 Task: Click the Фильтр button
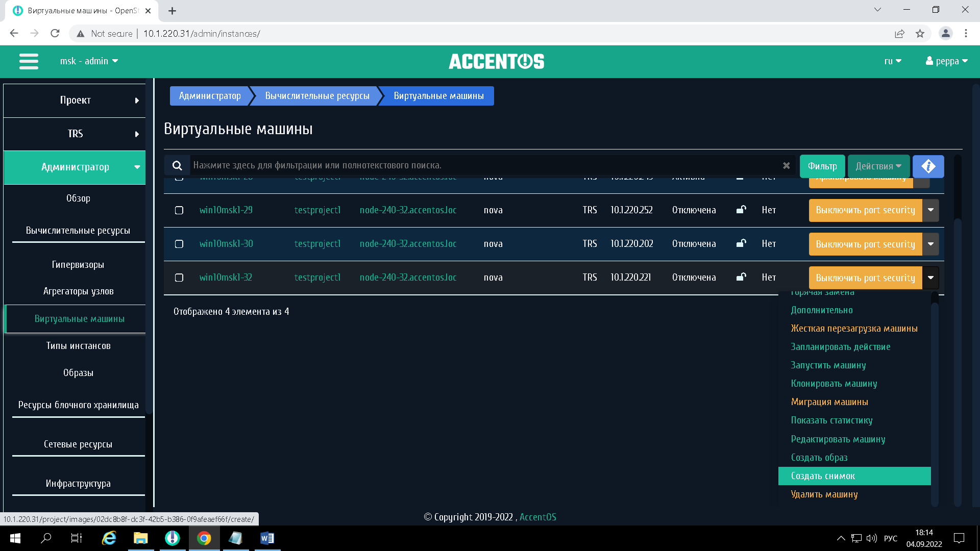[x=822, y=166]
